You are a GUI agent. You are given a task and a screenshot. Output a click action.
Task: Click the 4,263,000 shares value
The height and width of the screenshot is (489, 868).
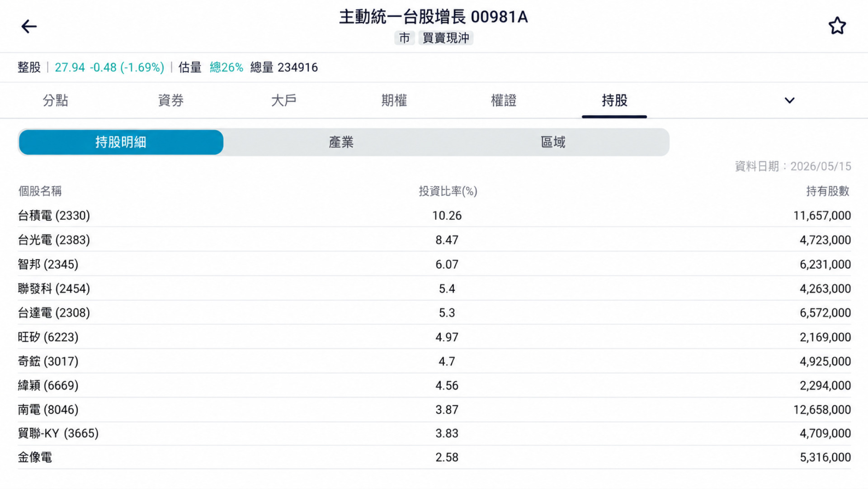coord(826,289)
